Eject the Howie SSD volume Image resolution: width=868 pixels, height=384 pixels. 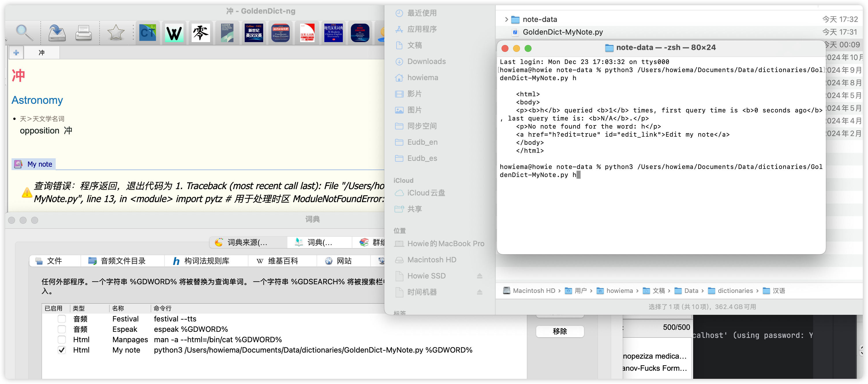(480, 276)
